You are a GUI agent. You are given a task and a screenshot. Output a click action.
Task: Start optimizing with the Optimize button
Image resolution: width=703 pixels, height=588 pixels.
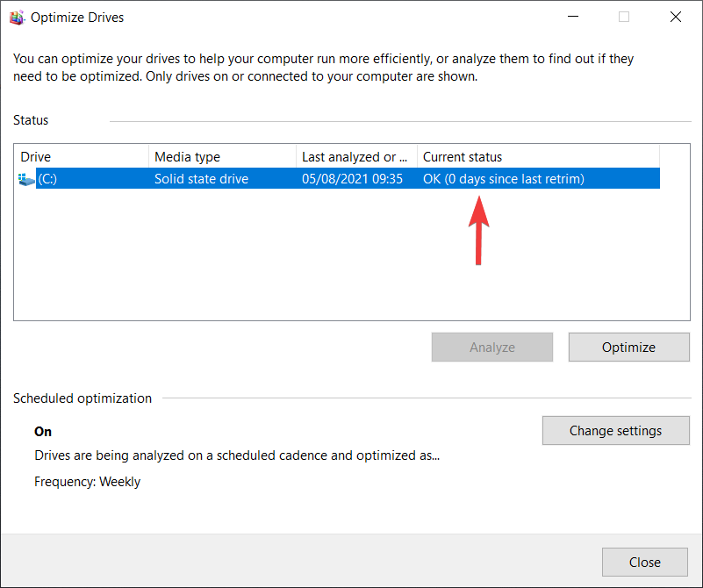(628, 347)
